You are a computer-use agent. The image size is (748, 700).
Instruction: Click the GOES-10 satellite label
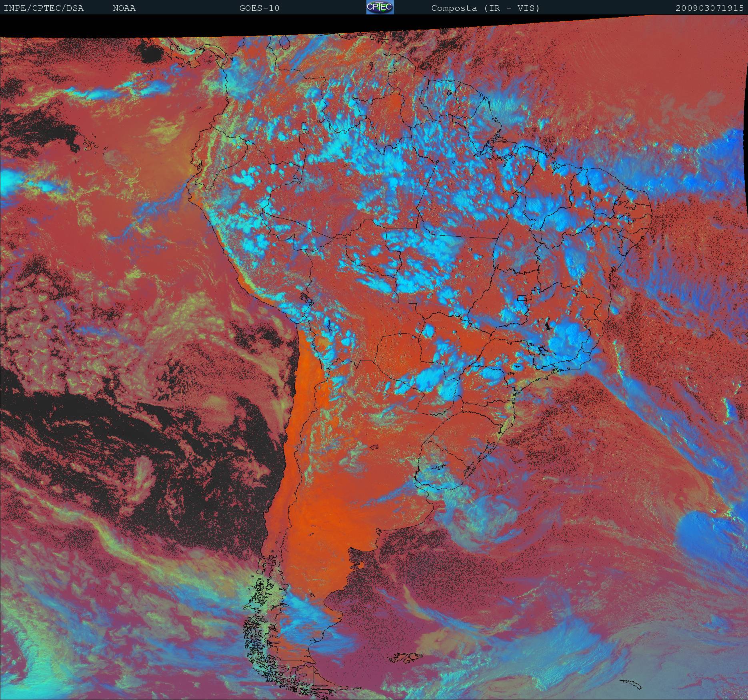259,8
